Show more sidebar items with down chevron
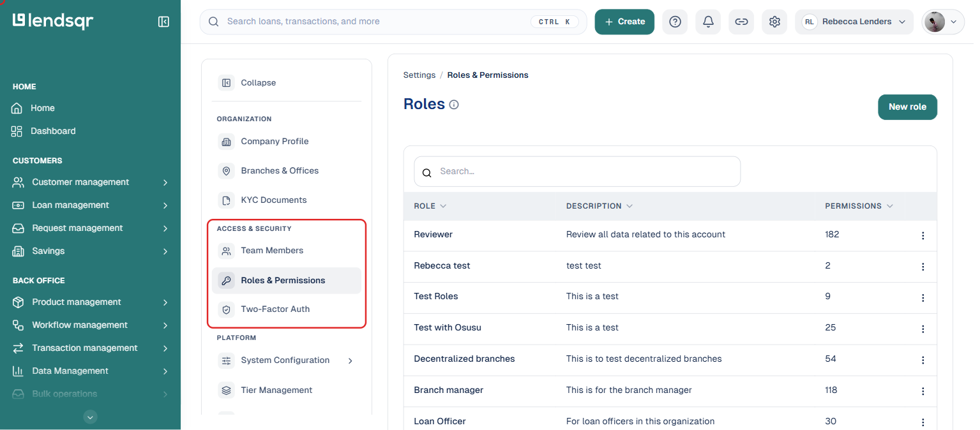The image size is (980, 430). [91, 417]
